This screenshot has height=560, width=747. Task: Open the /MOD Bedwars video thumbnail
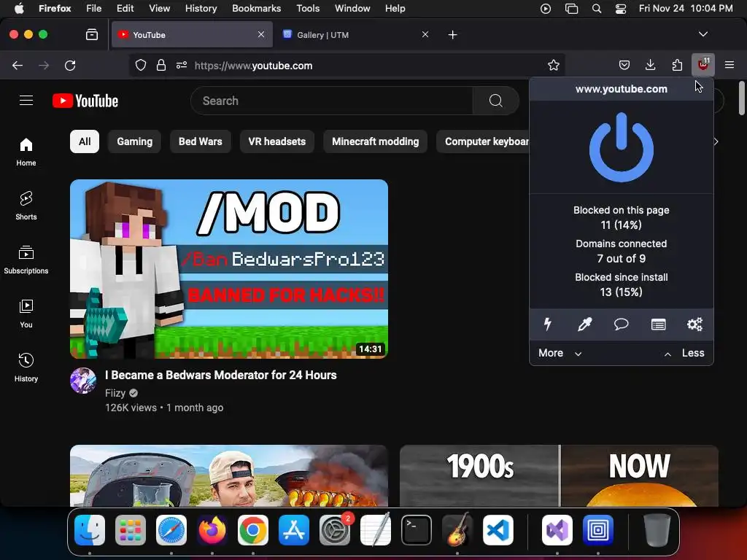click(x=228, y=269)
